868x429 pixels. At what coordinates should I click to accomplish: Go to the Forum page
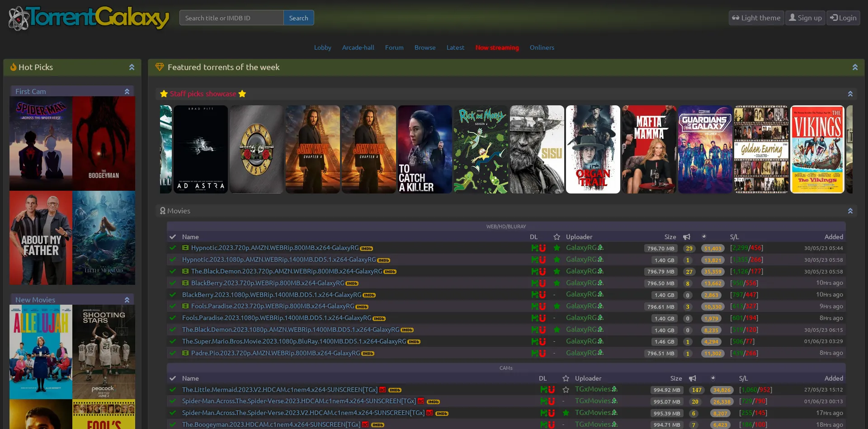[x=394, y=47]
